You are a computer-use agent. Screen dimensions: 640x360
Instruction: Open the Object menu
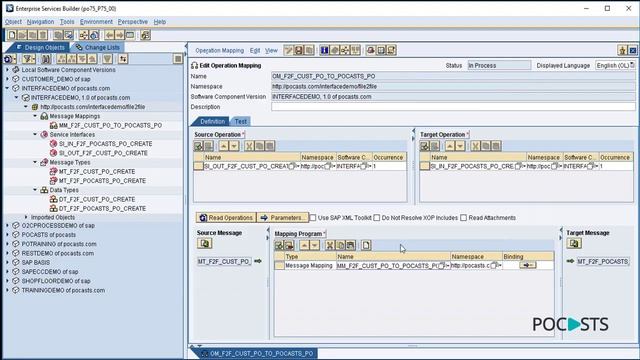[x=13, y=22]
